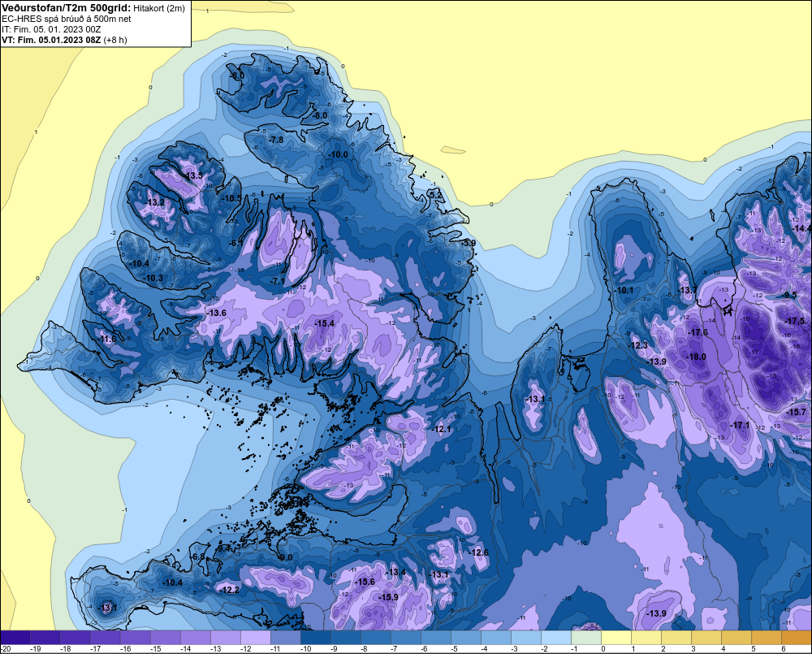Click the -12.6 temperature label

click(479, 552)
